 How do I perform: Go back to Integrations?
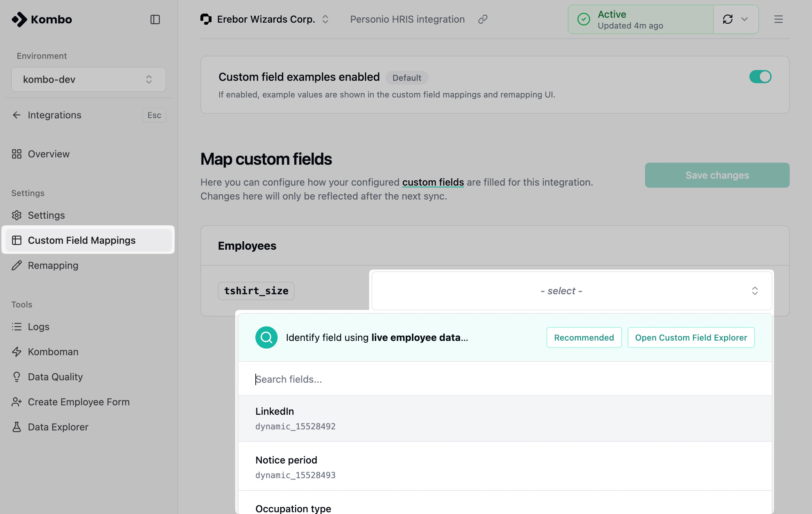pos(54,115)
